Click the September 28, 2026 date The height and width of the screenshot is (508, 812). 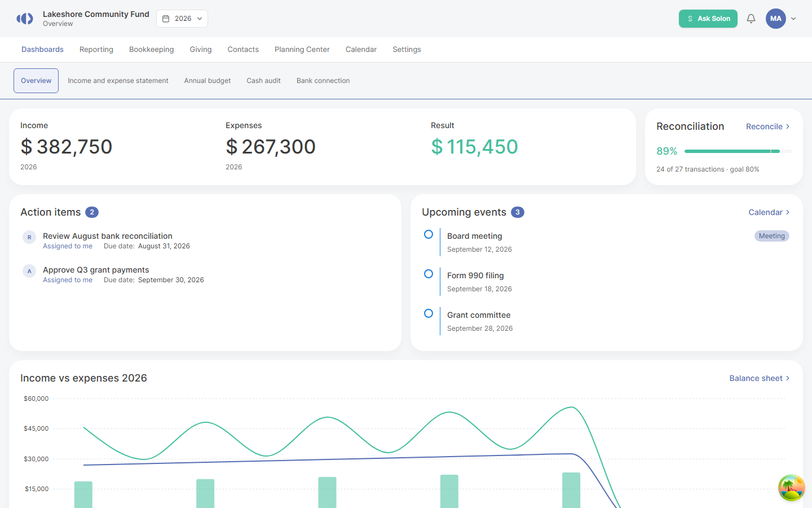pyautogui.click(x=480, y=329)
